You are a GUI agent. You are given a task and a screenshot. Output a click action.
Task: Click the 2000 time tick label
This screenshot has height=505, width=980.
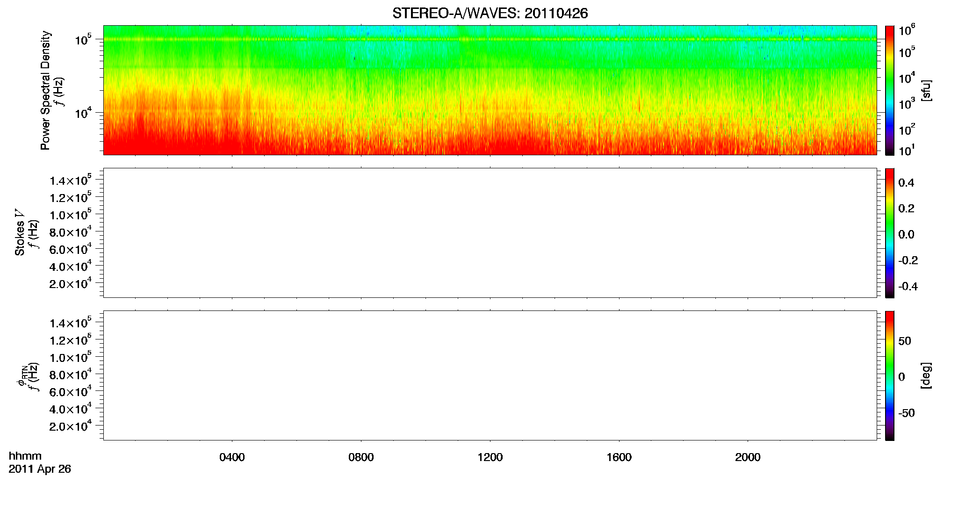coord(748,457)
